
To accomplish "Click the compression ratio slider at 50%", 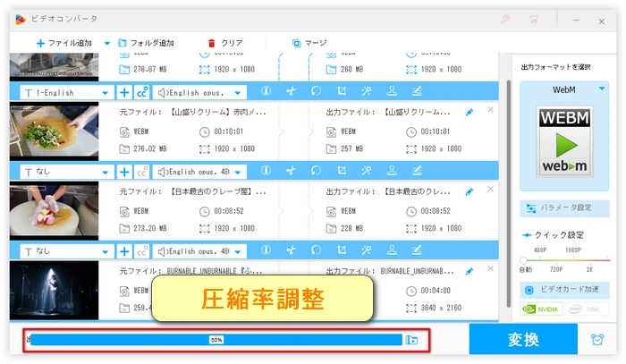I will pyautogui.click(x=216, y=340).
